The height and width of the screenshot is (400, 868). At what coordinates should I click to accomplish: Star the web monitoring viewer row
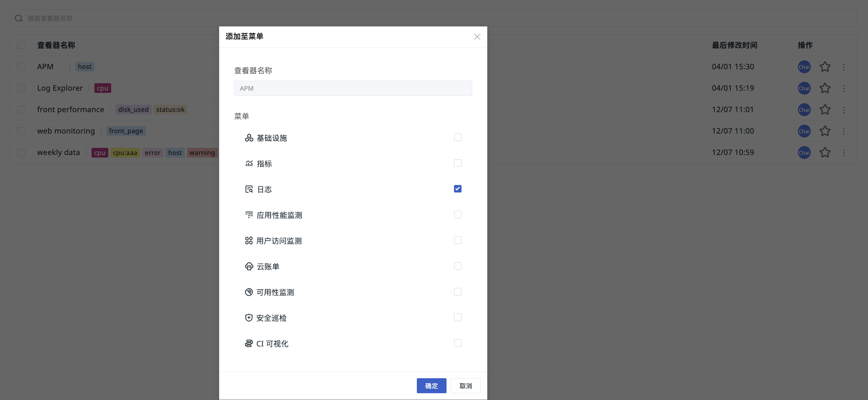tap(825, 131)
